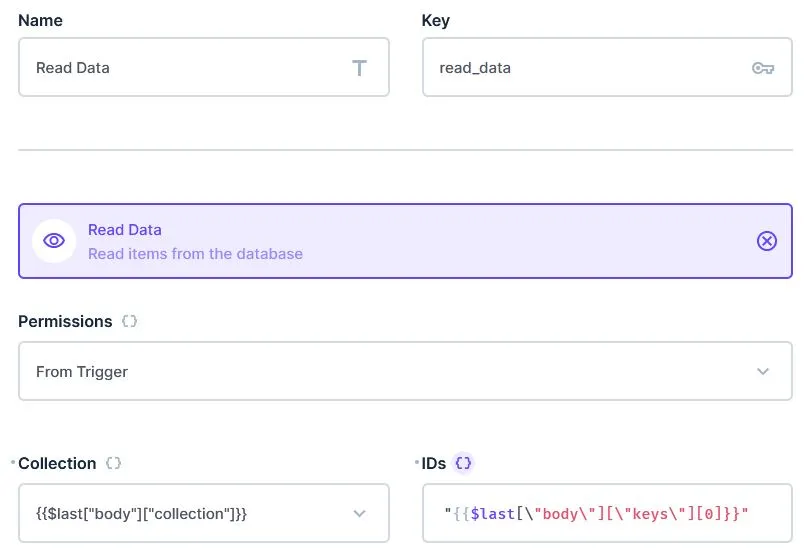Click the eye icon on Read Data card
This screenshot has width=811, height=549.
54,241
